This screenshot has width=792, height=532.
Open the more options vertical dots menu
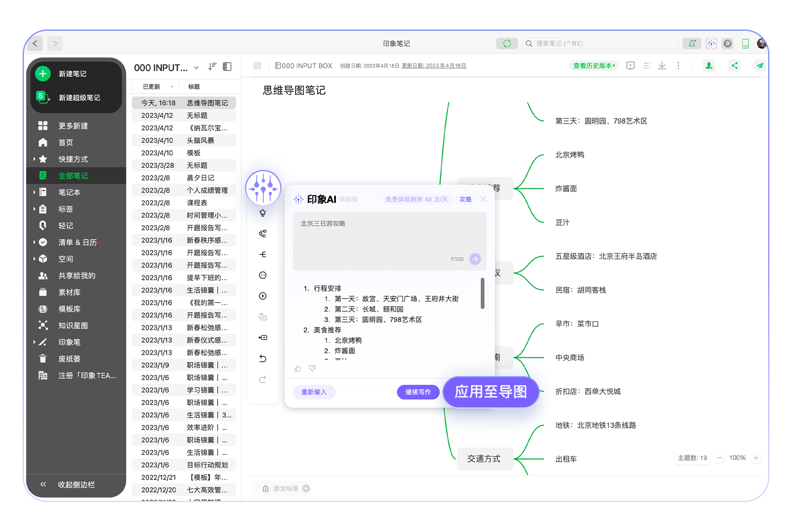tap(678, 66)
